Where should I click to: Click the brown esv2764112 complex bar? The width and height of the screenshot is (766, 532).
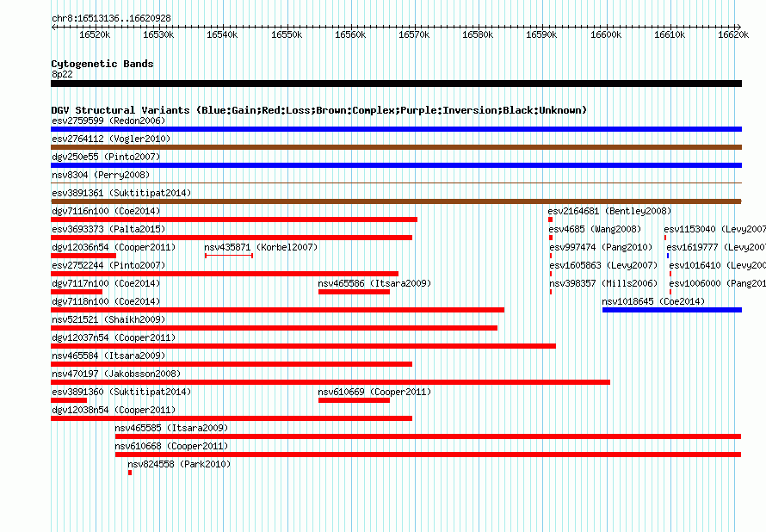396,147
